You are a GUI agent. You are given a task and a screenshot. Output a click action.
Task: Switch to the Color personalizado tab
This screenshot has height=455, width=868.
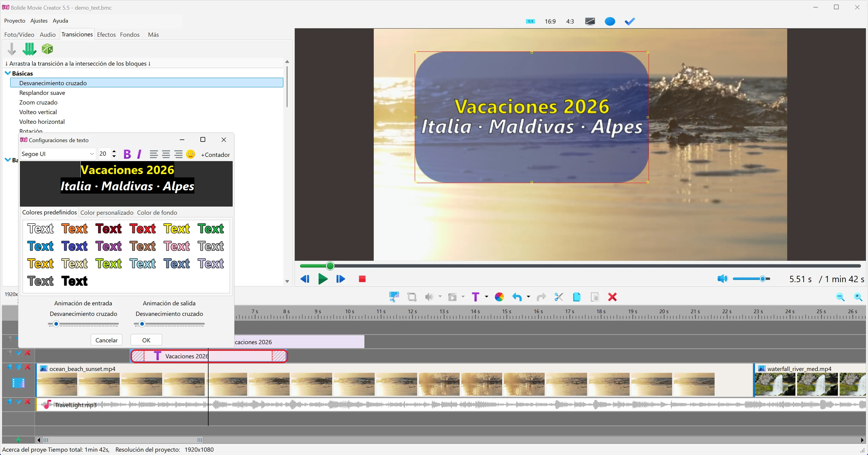point(107,212)
